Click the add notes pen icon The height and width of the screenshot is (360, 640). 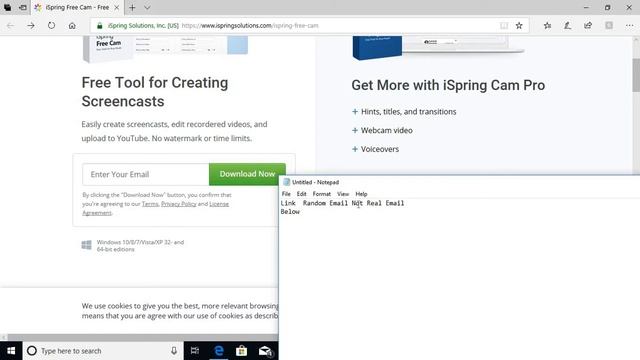coord(568,25)
